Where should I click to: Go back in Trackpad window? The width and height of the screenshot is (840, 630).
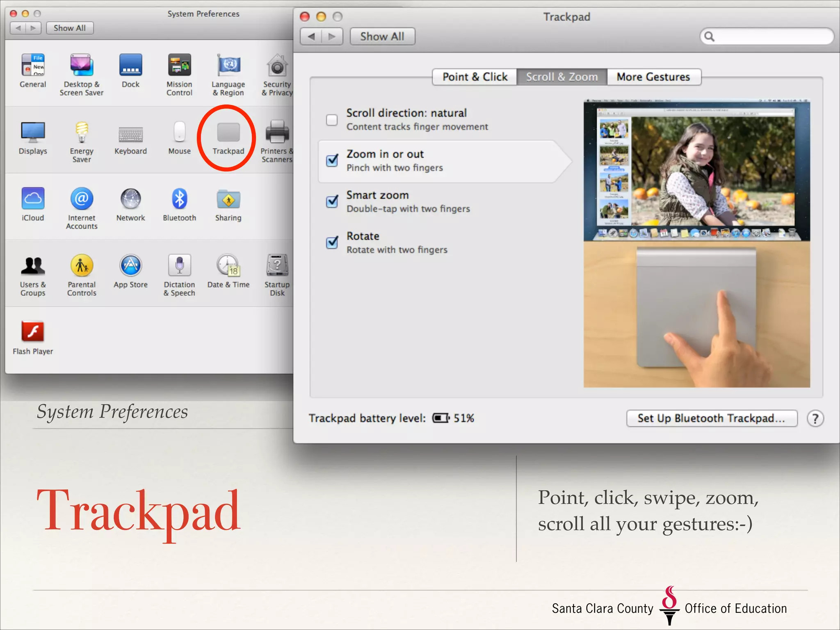point(311,37)
